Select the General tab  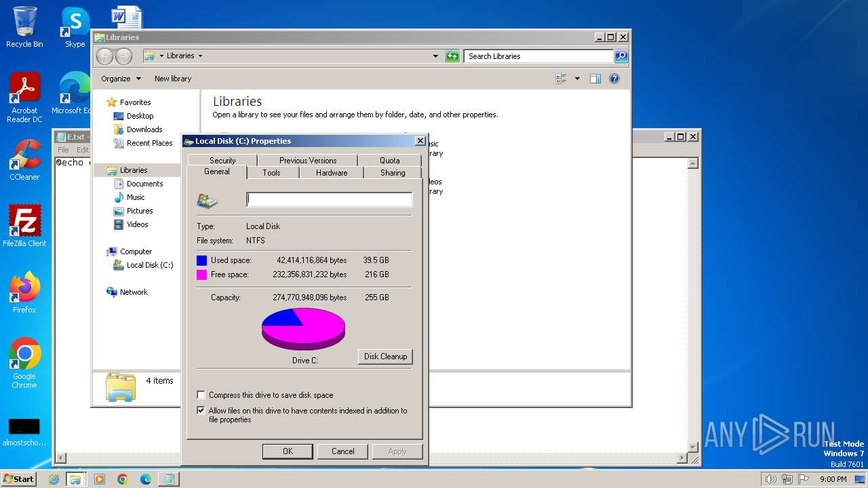[217, 171]
